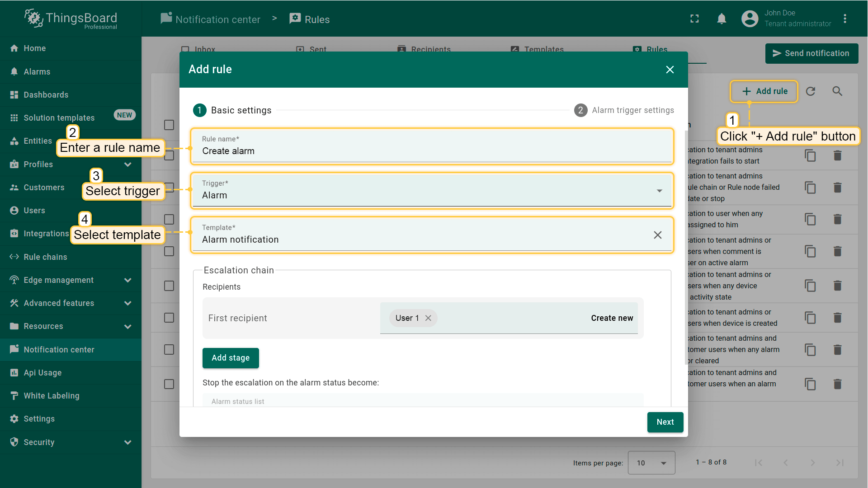Click the notifications bell icon
Viewport: 868px width, 488px height.
pyautogui.click(x=722, y=19)
